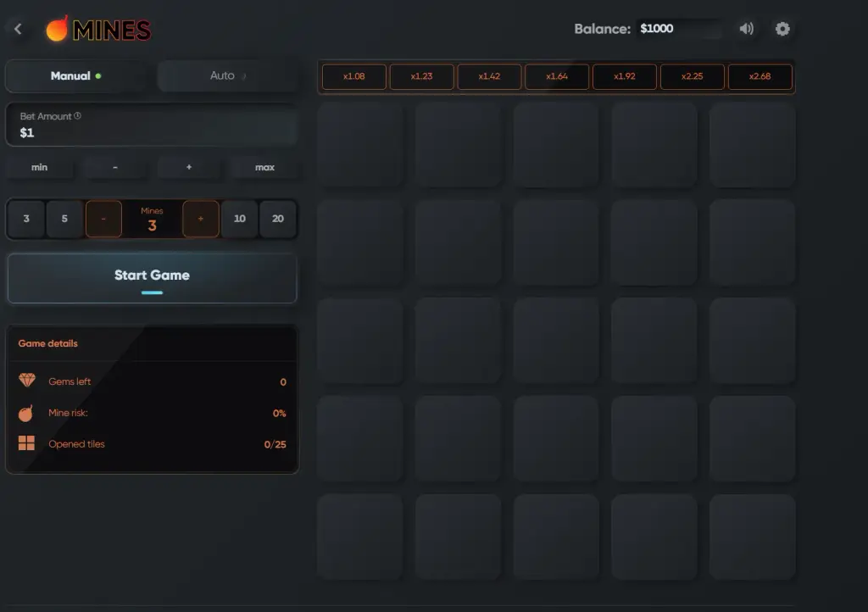868x612 pixels.
Task: Click the Bet Amount input field
Action: (153, 125)
